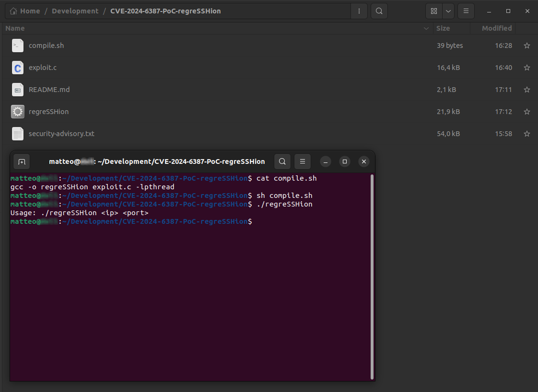The height and width of the screenshot is (392, 538).
Task: Select the security-advisory.txt document icon
Action: pyautogui.click(x=17, y=134)
